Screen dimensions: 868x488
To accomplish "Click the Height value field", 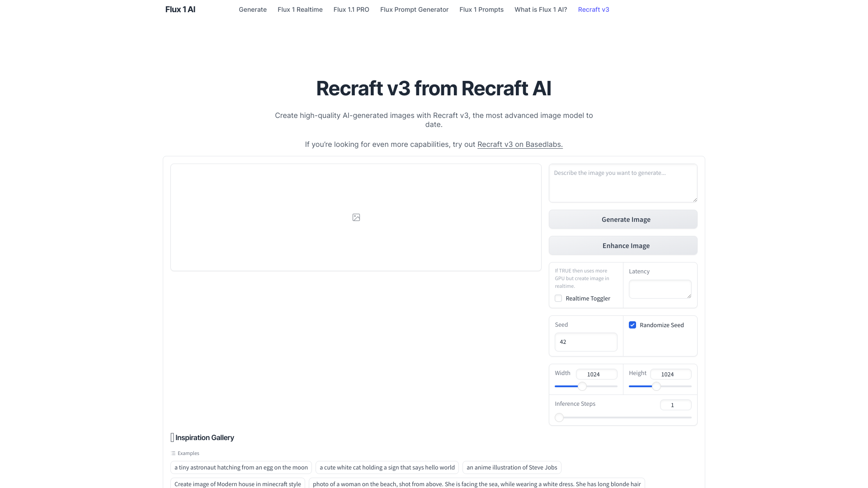I will click(671, 374).
